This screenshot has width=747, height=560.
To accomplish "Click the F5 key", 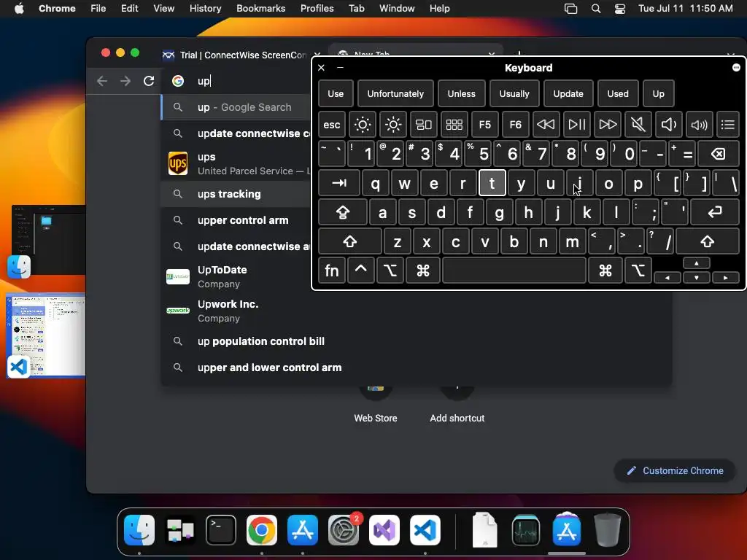I will [x=484, y=125].
